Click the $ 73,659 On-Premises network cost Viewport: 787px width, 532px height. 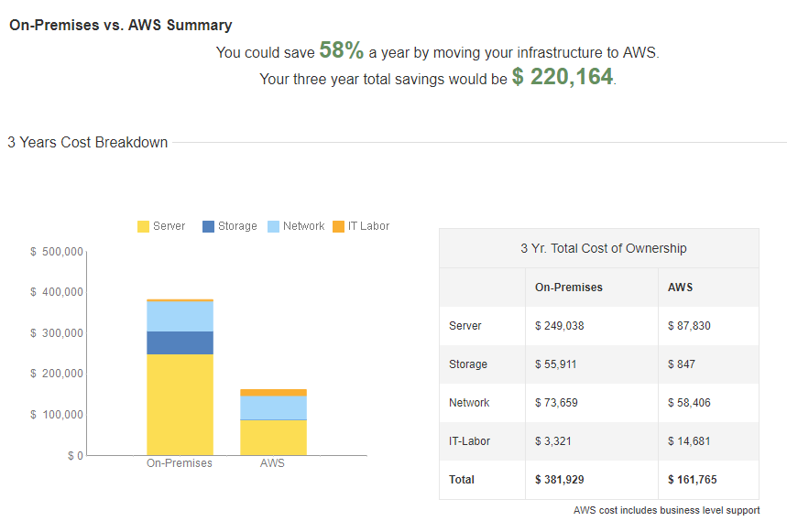click(556, 403)
